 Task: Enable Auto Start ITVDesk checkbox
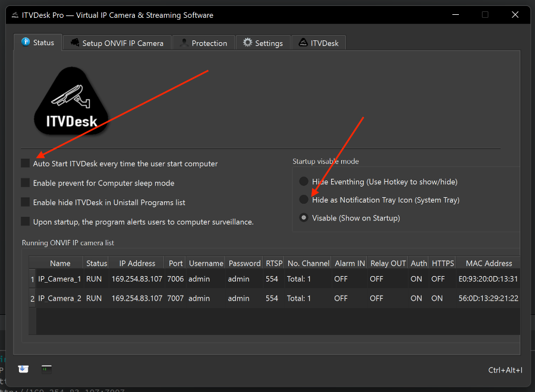tap(25, 163)
